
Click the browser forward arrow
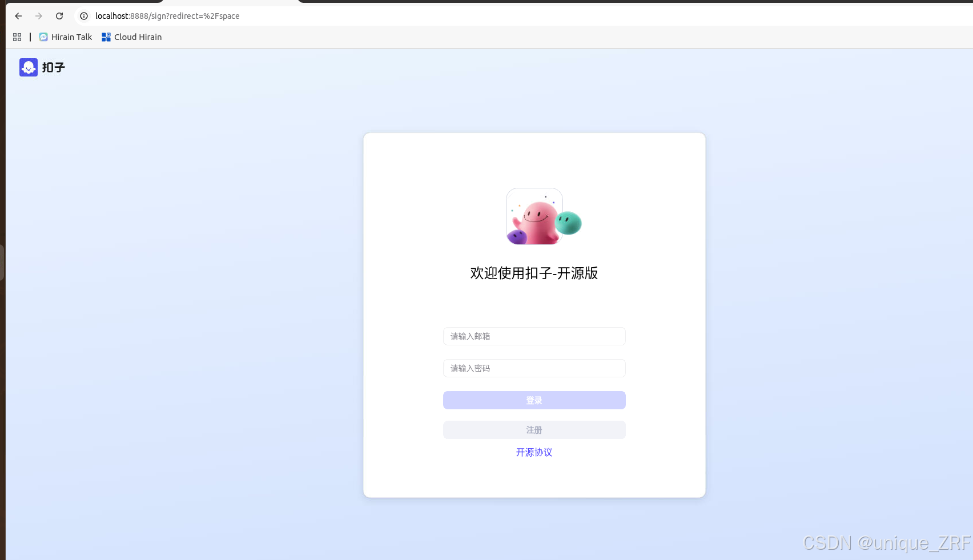[38, 16]
